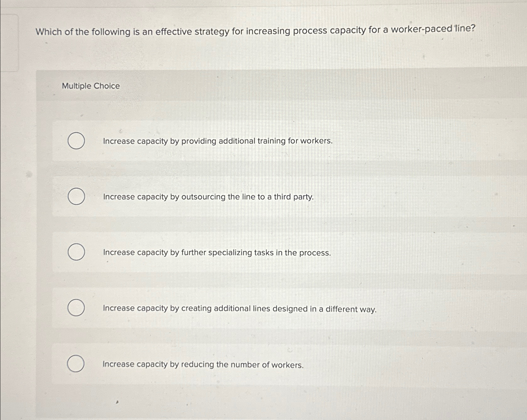Click the answer about creating additional lines

(x=240, y=309)
